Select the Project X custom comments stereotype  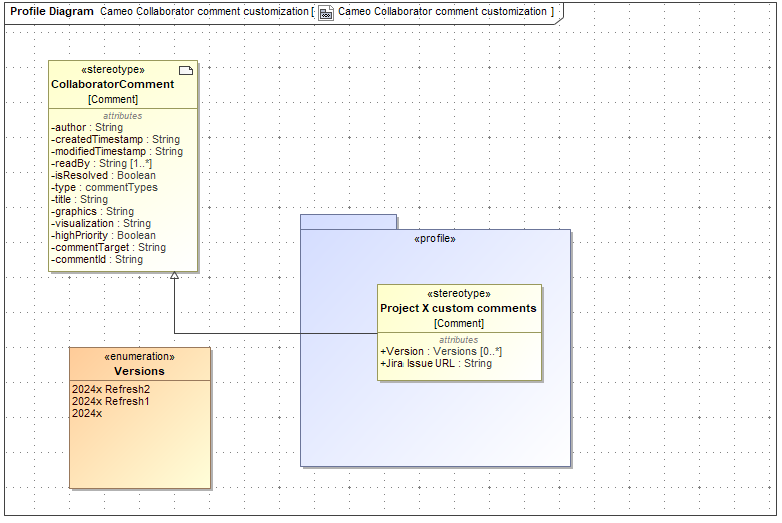458,309
